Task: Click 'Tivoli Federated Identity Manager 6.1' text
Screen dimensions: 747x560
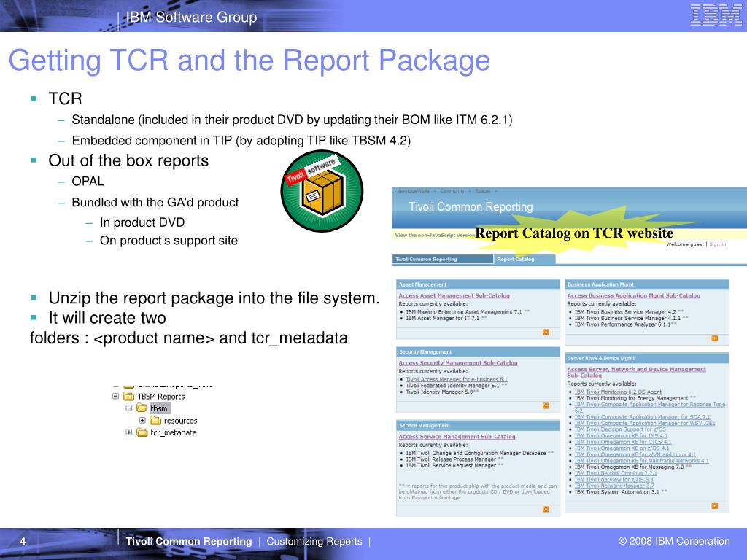Action: 452,386
